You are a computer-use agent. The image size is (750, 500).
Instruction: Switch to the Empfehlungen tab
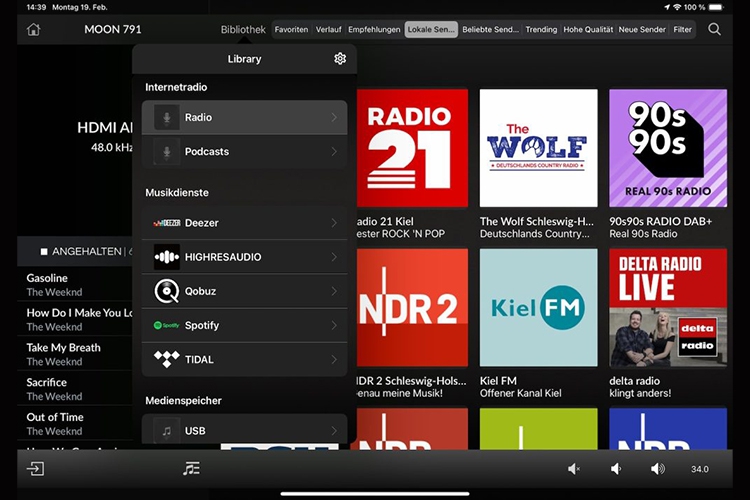[374, 30]
